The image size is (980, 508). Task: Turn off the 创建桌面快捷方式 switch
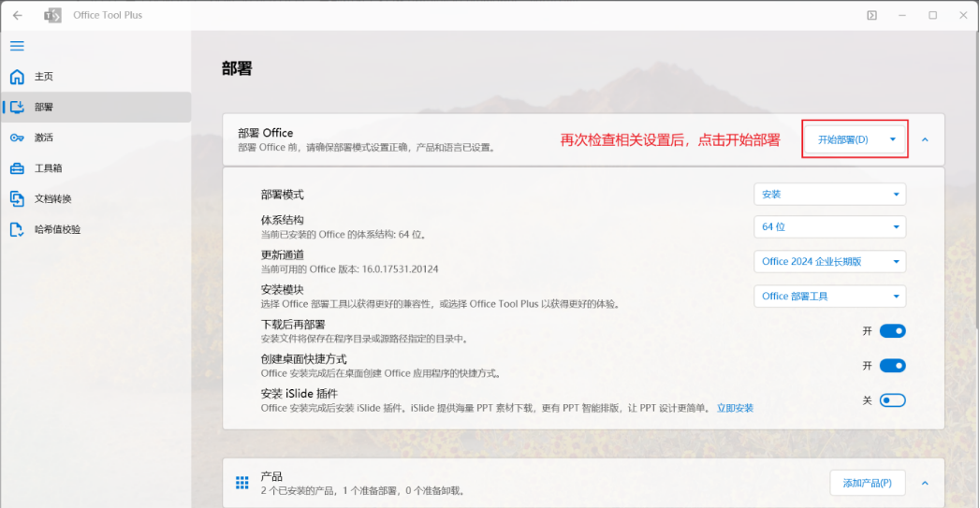coord(893,366)
